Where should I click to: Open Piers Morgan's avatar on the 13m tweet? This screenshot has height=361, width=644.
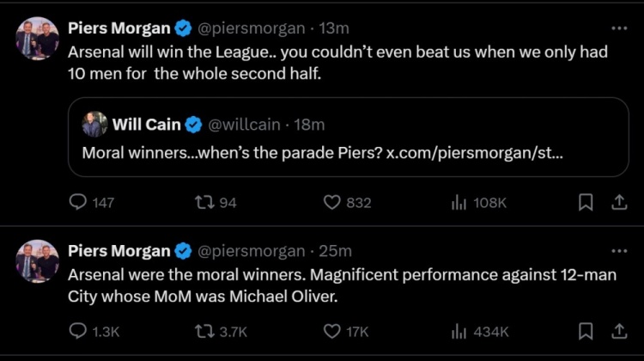[37, 39]
